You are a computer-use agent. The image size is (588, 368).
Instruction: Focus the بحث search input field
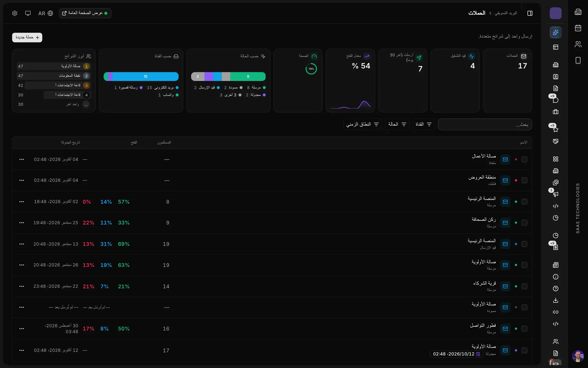pos(485,125)
